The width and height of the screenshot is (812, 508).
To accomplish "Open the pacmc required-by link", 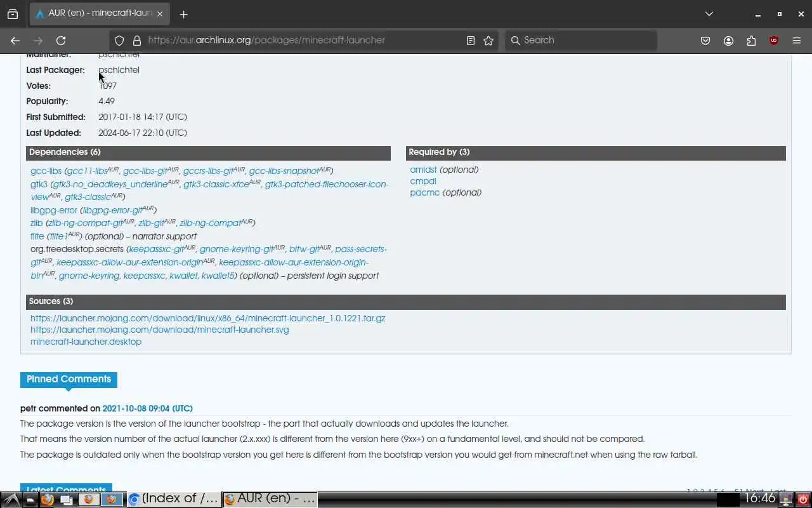I will 425,192.
